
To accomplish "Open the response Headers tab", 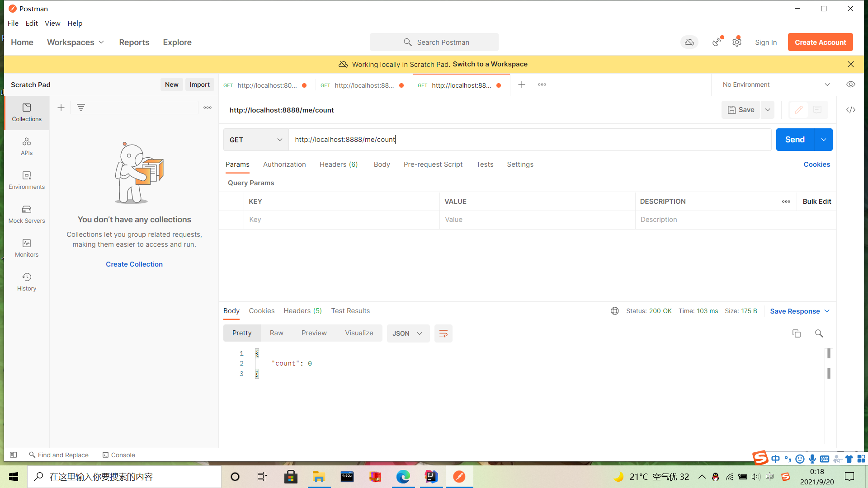I will (302, 311).
